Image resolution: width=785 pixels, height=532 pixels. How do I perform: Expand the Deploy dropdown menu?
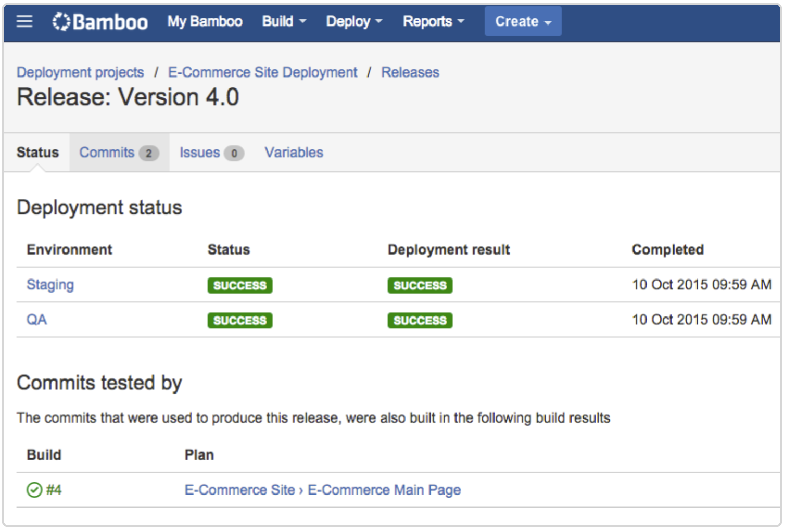coord(354,21)
